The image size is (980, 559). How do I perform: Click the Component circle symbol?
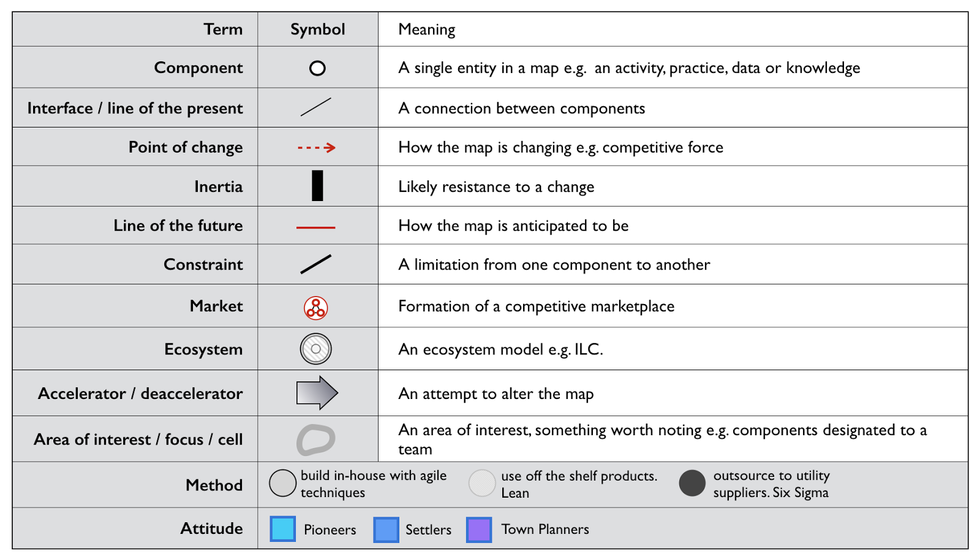[x=317, y=68]
